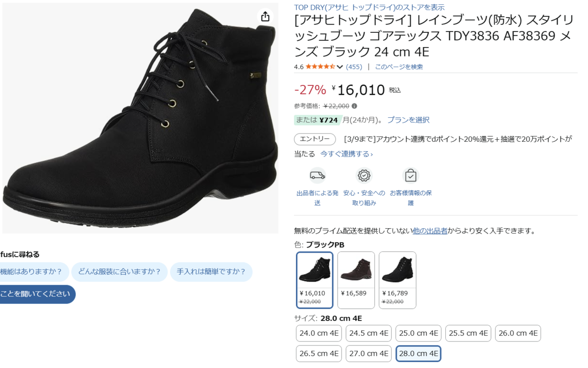Click the star rating icons
Image resolution: width=588 pixels, height=368 pixels.
tap(320, 67)
